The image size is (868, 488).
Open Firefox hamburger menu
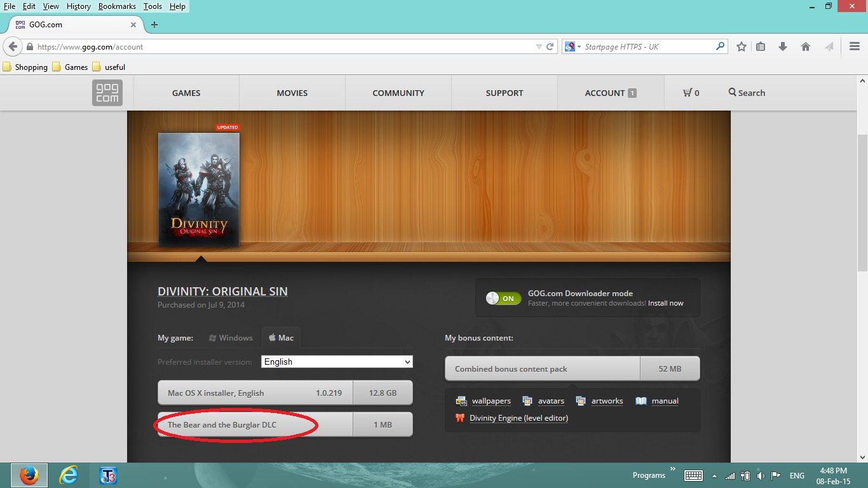(x=855, y=46)
